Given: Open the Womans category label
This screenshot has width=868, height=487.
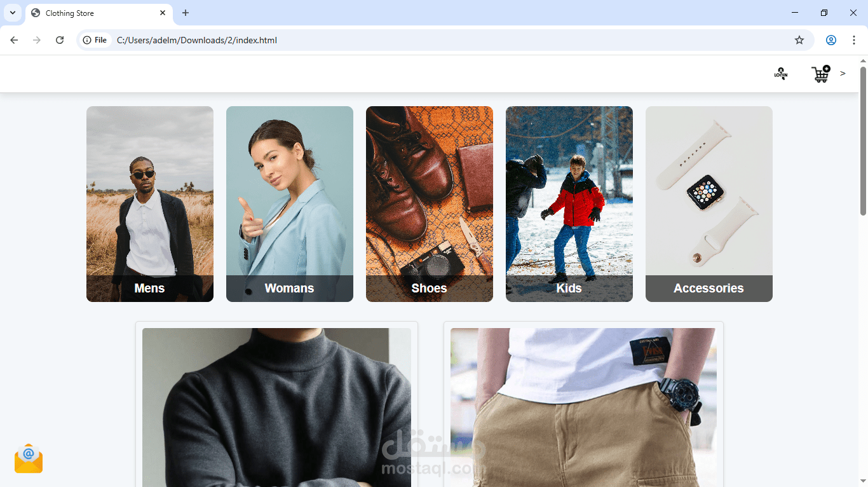Looking at the screenshot, I should (289, 288).
